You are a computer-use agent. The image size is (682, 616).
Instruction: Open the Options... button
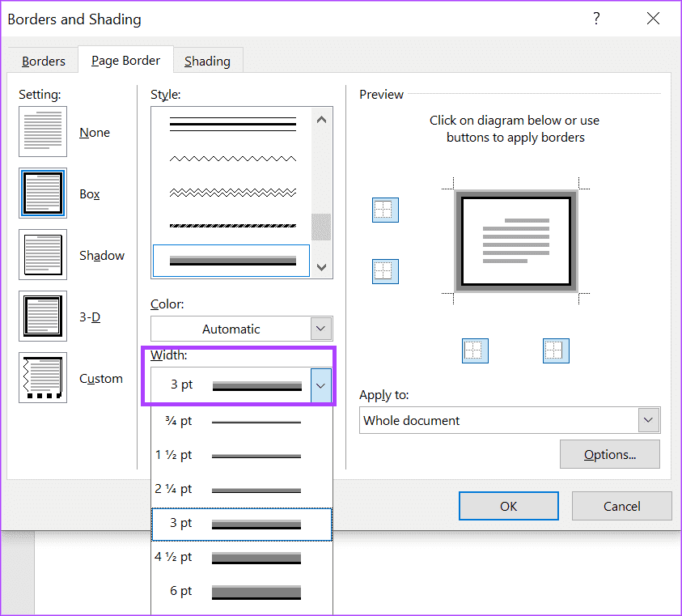pos(609,454)
